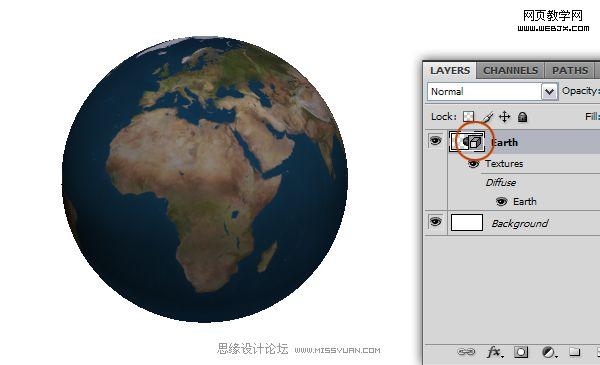The width and height of the screenshot is (600, 365).
Task: Click the Textures label under Earth layer
Action: pyautogui.click(x=504, y=164)
